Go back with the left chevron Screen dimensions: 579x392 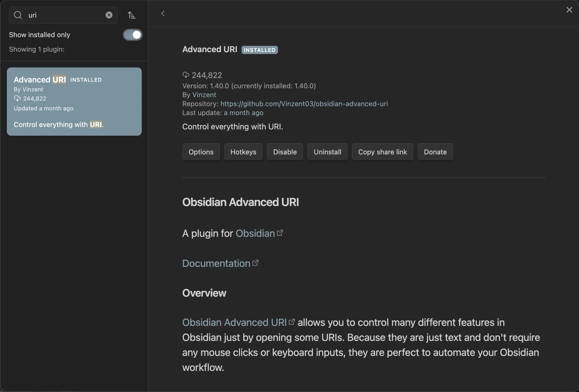163,13
